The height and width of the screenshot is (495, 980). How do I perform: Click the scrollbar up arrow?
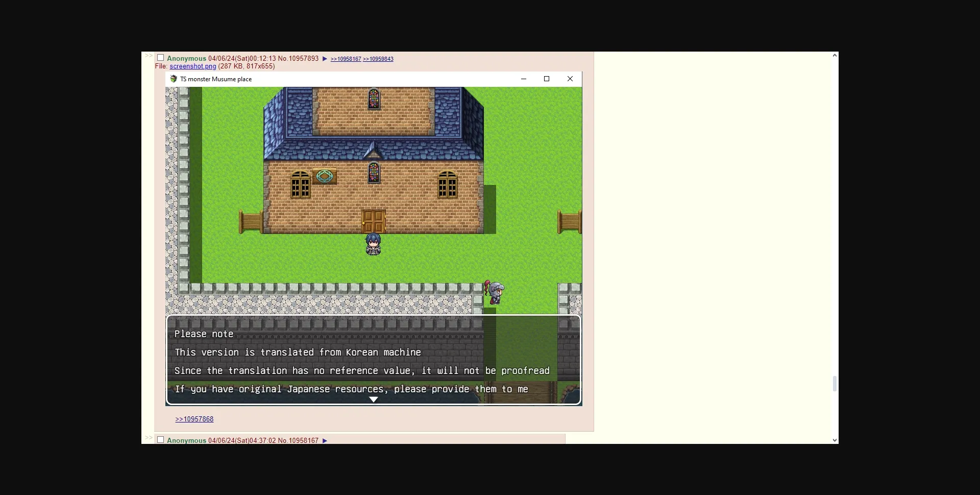[835, 55]
